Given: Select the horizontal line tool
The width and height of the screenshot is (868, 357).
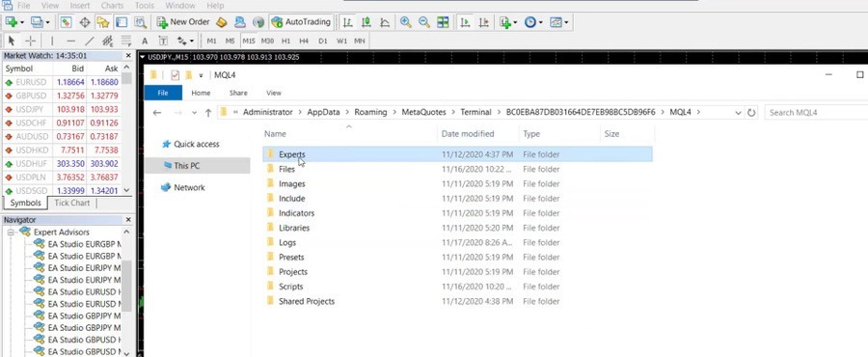Looking at the screenshot, I should coord(70,41).
